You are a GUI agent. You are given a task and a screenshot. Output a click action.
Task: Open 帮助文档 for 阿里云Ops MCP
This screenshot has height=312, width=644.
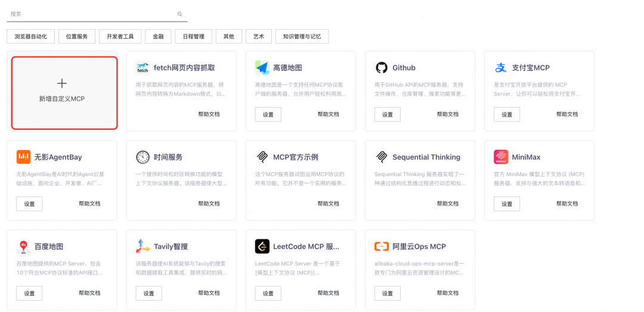(x=448, y=293)
